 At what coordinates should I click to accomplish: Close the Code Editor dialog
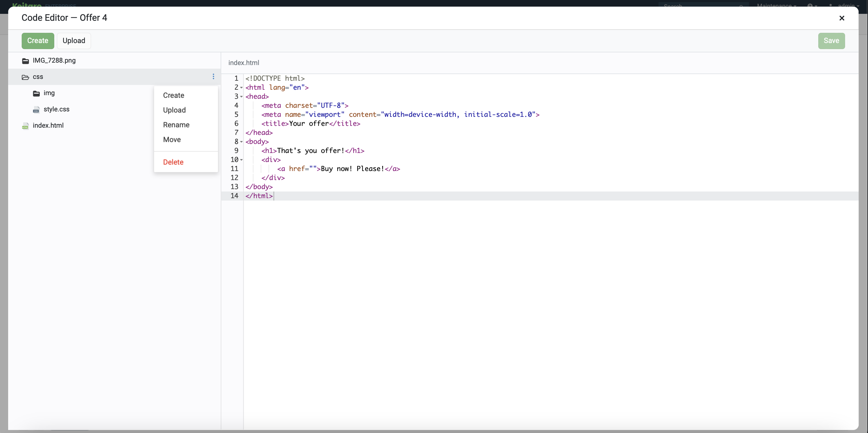pyautogui.click(x=841, y=18)
